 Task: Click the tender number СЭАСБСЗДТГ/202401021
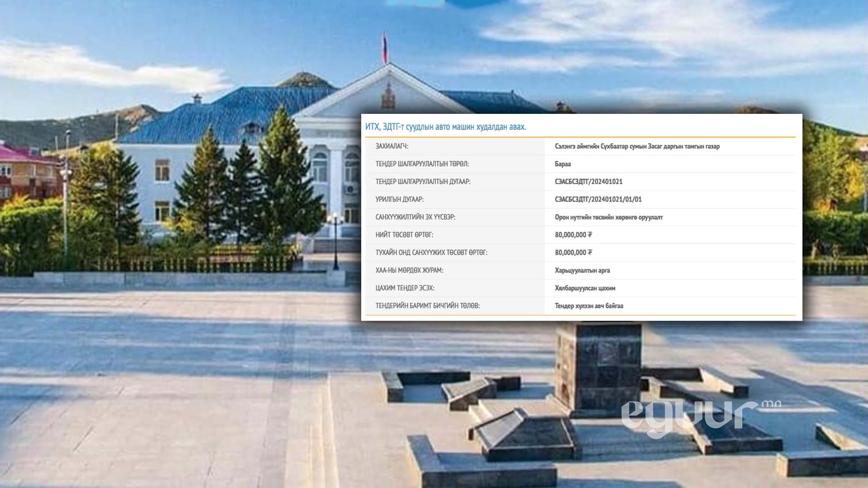588,182
